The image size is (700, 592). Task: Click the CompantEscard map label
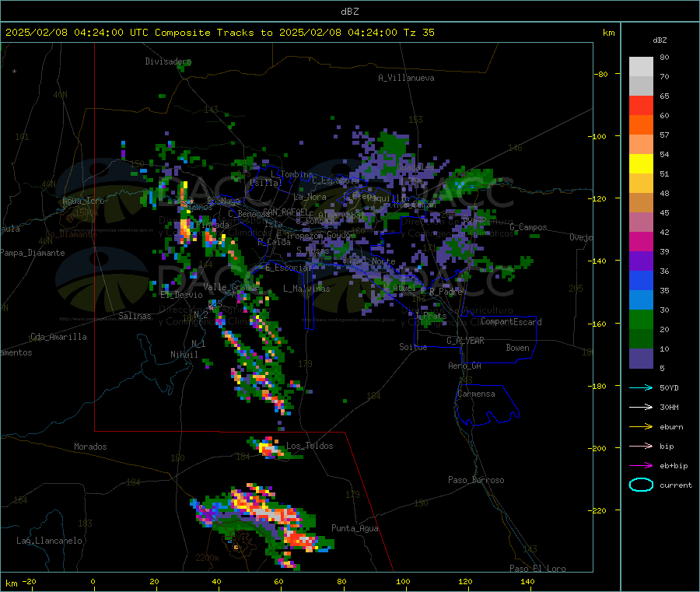pyautogui.click(x=511, y=322)
